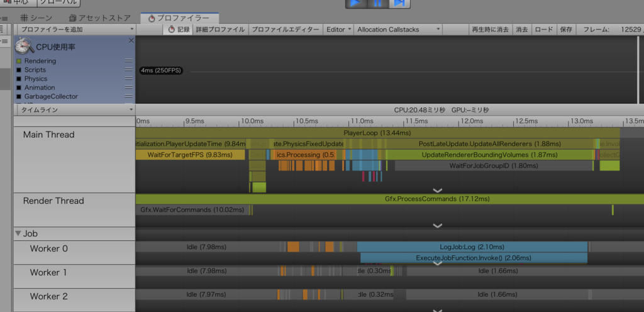Viewport: 644px width, 312px height.
Task: Open the プロファイラーを追加 dropdown
Action: coord(76,30)
